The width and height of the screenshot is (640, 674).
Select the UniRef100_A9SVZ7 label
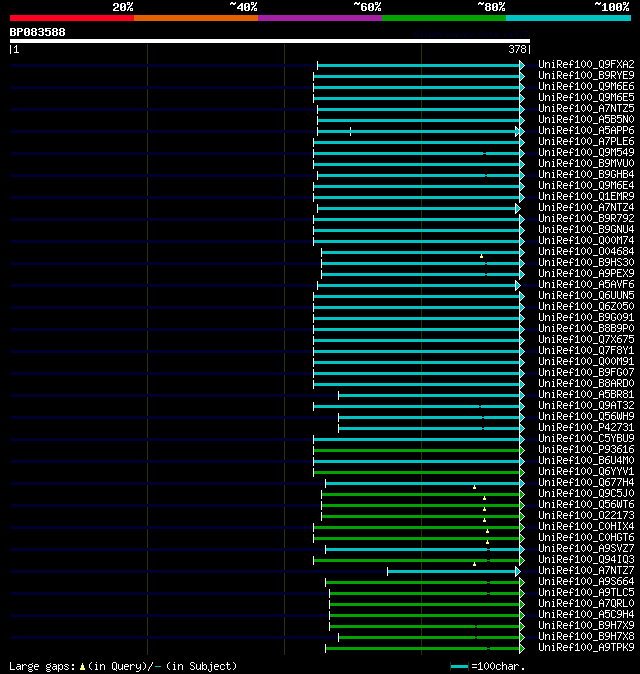pos(586,548)
